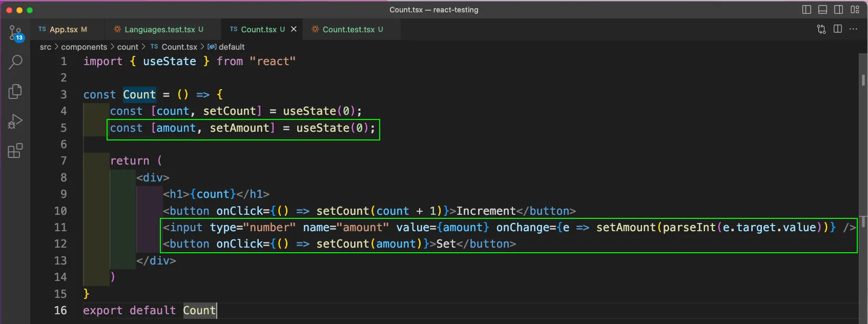Click the Open Changes icon in editor toolbar
The width and height of the screenshot is (868, 324).
[x=821, y=29]
